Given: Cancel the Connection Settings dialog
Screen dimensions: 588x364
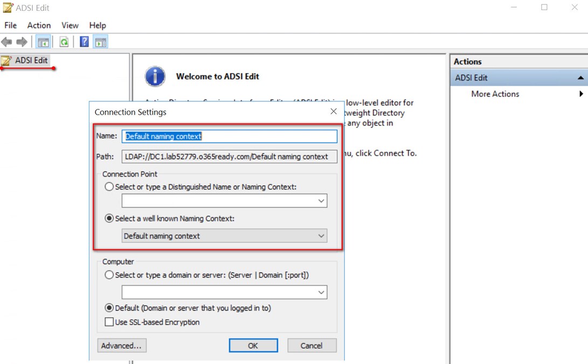Looking at the screenshot, I should pos(312,346).
